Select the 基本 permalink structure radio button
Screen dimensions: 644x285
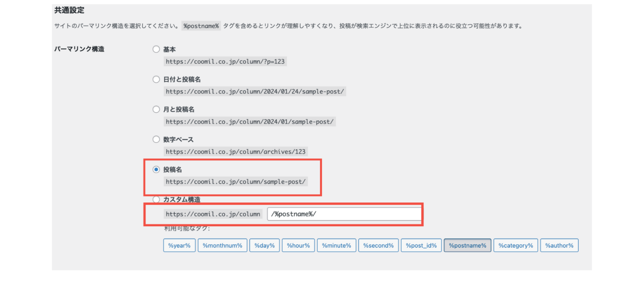pos(156,49)
